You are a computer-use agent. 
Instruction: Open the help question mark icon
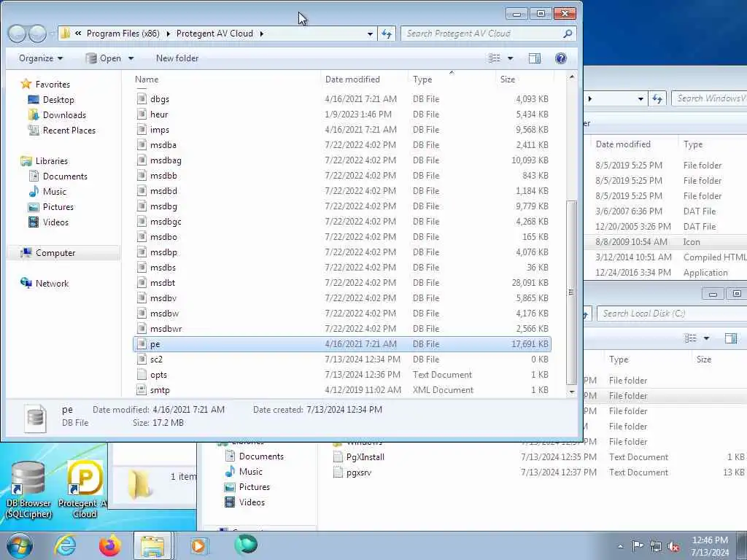click(561, 58)
